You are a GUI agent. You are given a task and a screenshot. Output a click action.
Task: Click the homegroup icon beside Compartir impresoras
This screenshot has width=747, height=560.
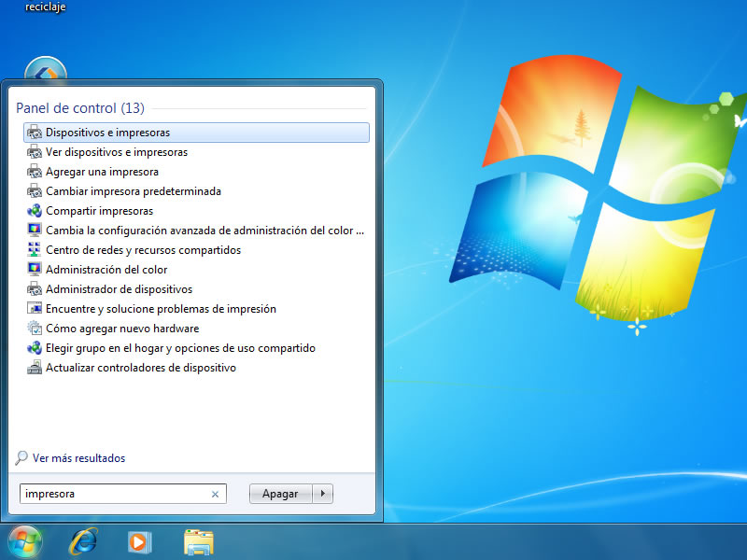(35, 211)
